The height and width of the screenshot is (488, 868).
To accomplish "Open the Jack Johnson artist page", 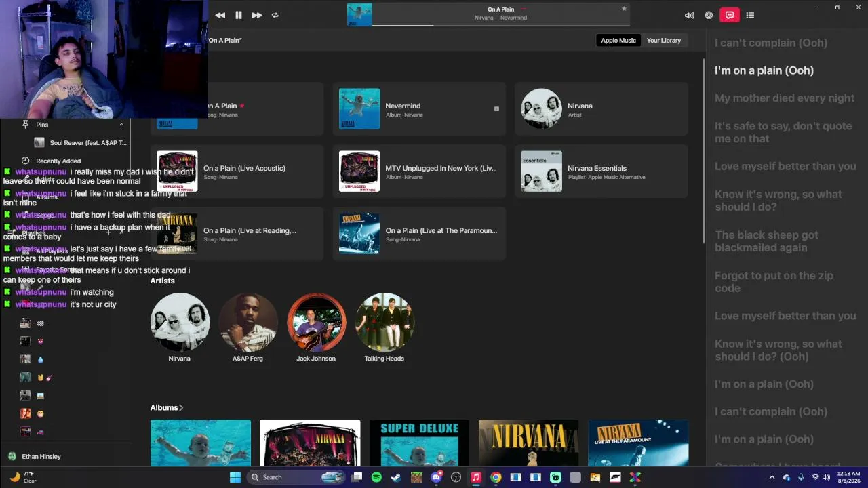I will [316, 328].
